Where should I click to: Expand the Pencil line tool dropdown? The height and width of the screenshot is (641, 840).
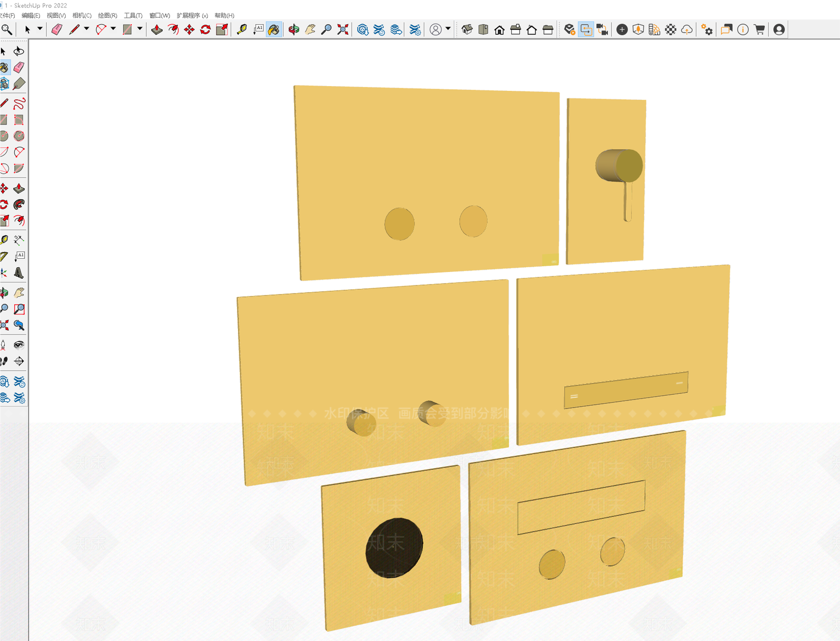pos(87,29)
